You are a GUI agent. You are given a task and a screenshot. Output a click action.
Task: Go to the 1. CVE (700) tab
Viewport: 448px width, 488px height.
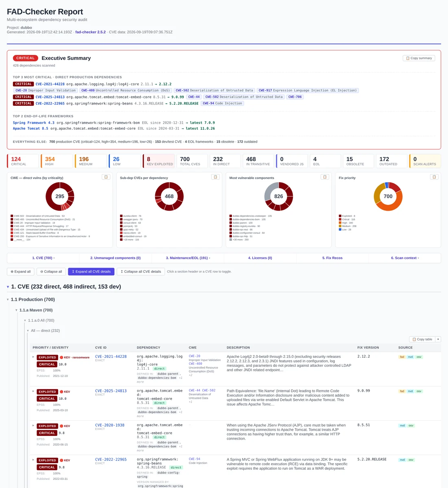[x=43, y=258]
